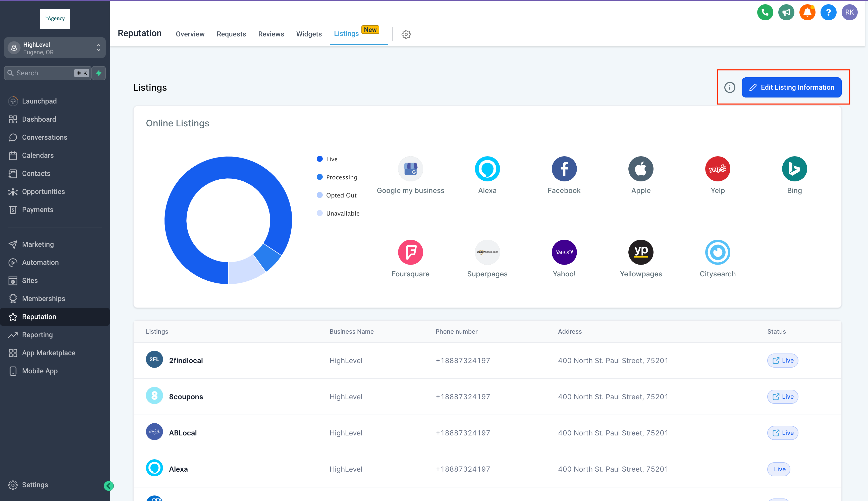Screen dimensions: 868x501
Task: Select the Bing listing icon
Action: (794, 169)
